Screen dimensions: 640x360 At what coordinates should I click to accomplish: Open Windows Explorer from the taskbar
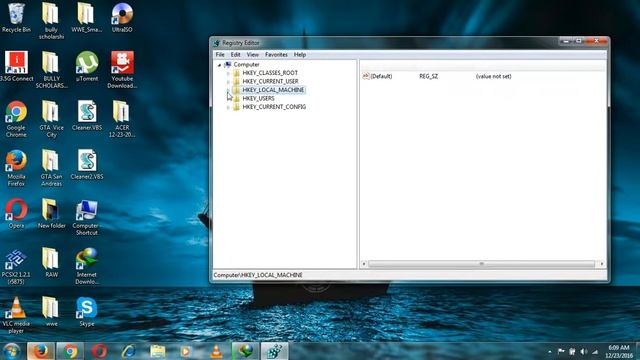158,351
